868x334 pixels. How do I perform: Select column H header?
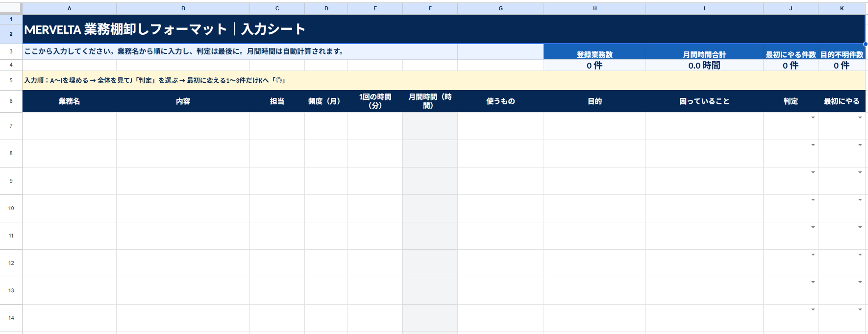point(595,8)
